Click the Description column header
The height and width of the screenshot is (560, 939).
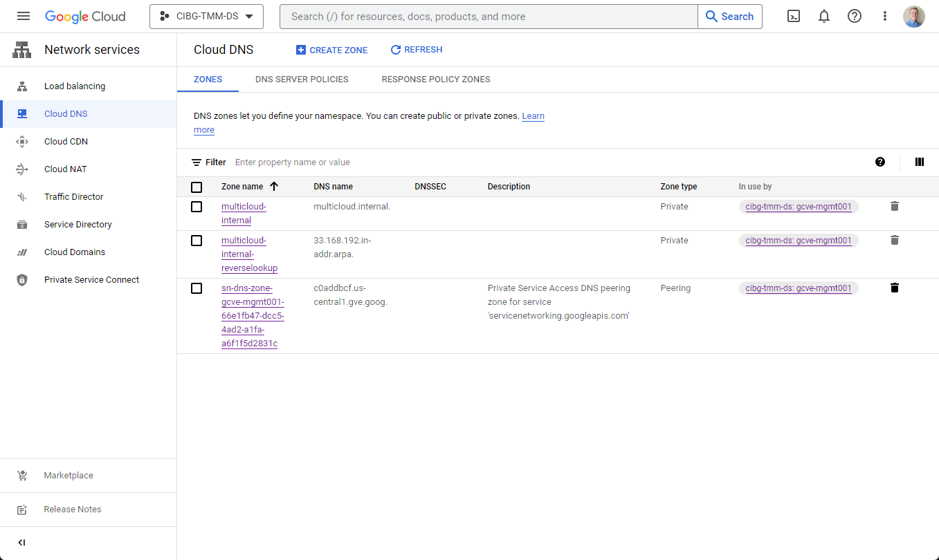[509, 187]
